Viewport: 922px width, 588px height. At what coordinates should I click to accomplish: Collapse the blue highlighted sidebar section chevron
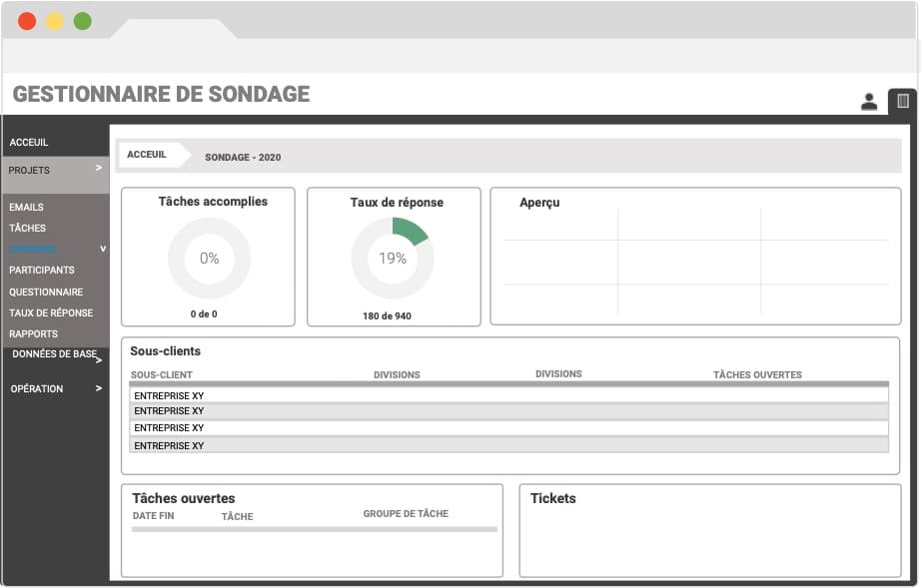click(103, 249)
